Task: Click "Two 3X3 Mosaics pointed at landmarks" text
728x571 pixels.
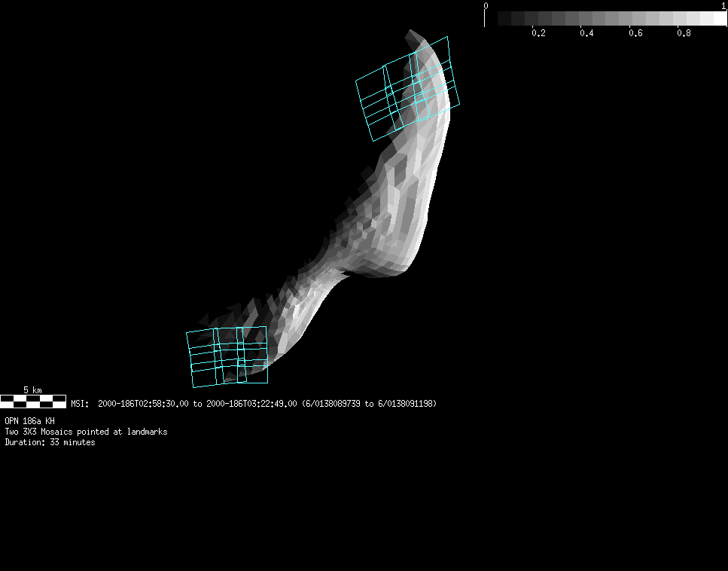Action: coord(86,432)
